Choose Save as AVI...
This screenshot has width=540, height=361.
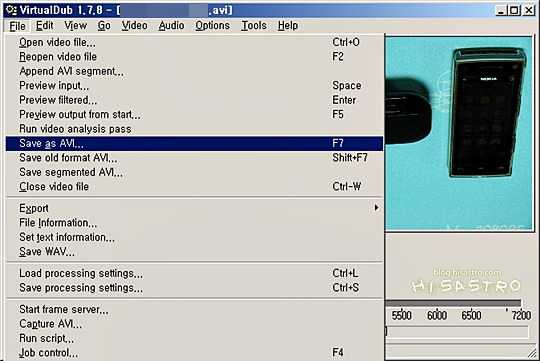(x=194, y=144)
